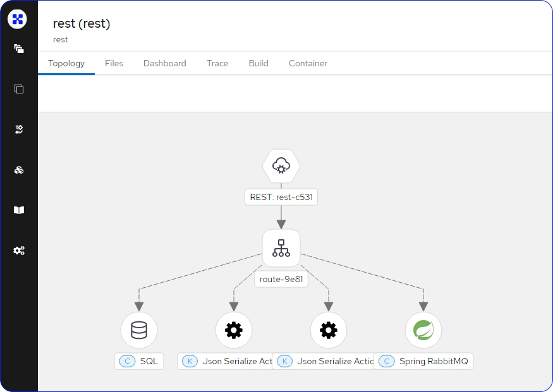Viewport: 553px width, 392px height.
Task: Open the Build tab
Action: point(258,63)
